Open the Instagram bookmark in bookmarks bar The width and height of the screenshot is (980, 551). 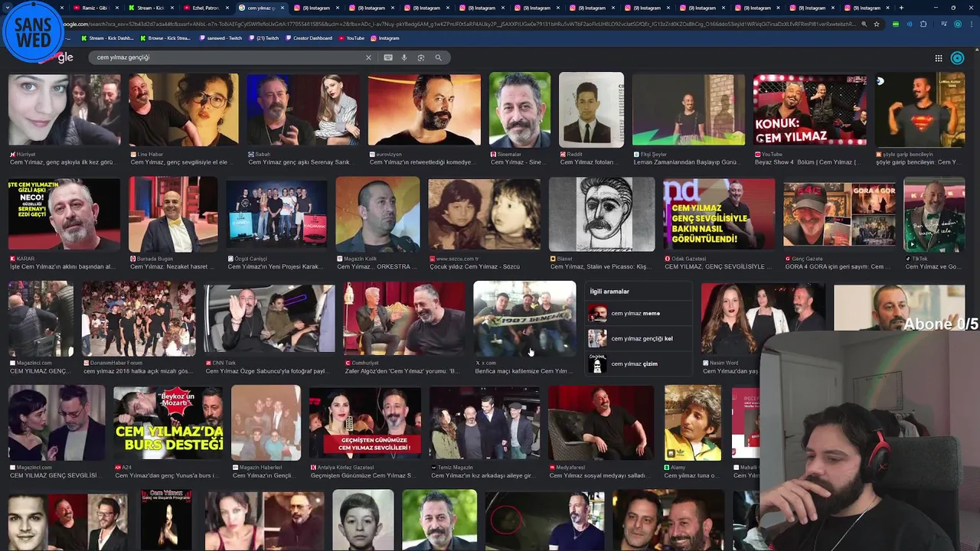pyautogui.click(x=385, y=37)
